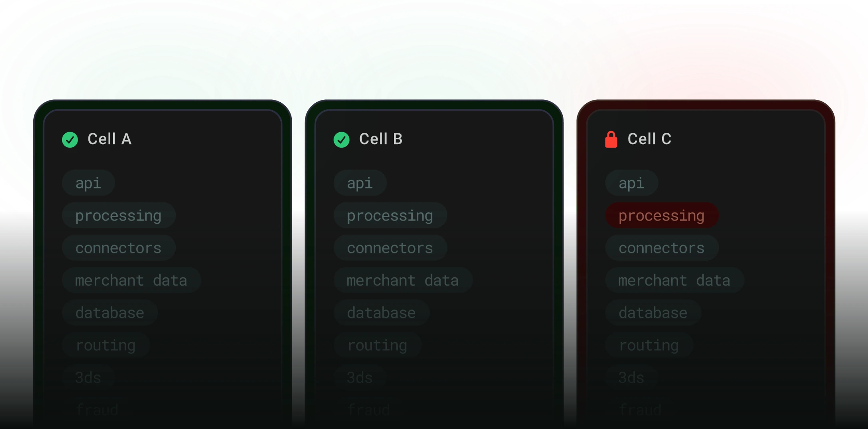Select the Cell B heading text

[381, 139]
